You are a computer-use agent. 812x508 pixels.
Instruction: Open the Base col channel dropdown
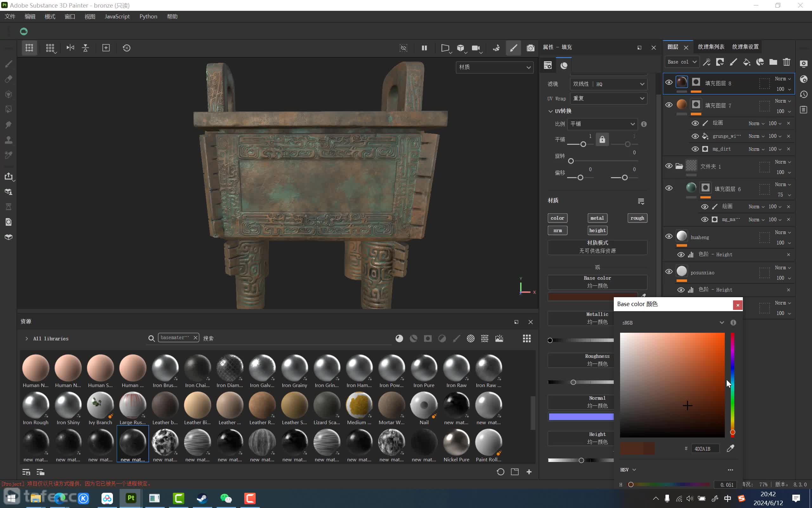tap(682, 62)
